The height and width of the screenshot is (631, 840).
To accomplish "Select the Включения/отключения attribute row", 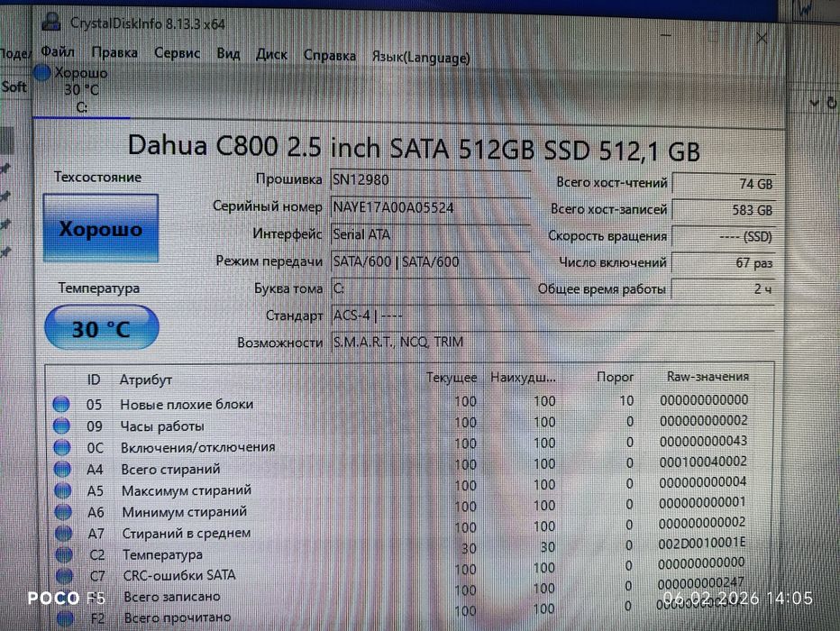I will (x=410, y=445).
